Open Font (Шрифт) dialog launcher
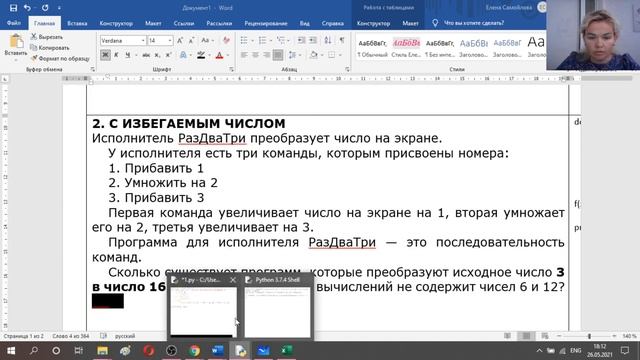This screenshot has width=640, height=360. (x=231, y=70)
